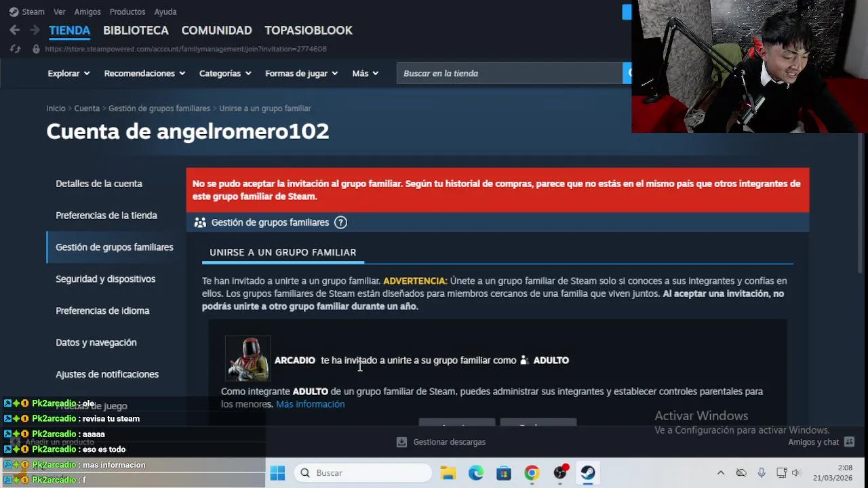Click the Inicio breadcrumb link
868x488 pixels.
(x=56, y=108)
